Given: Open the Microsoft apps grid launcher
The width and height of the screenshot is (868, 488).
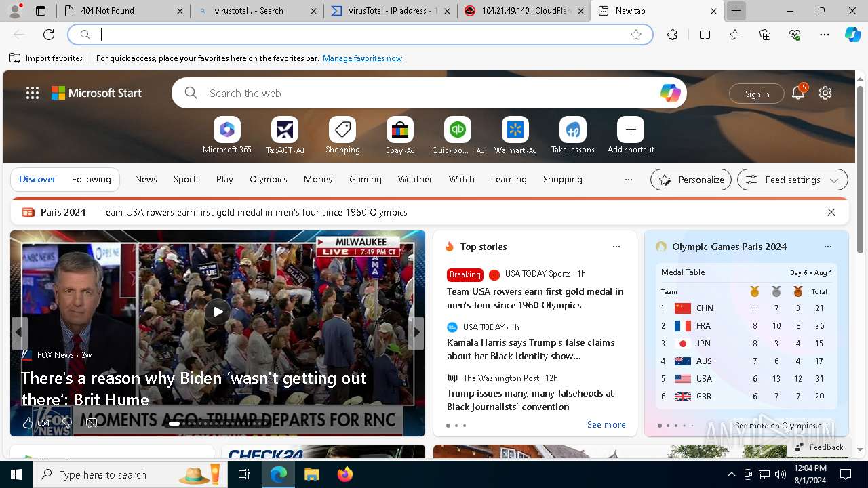Looking at the screenshot, I should click(x=33, y=93).
